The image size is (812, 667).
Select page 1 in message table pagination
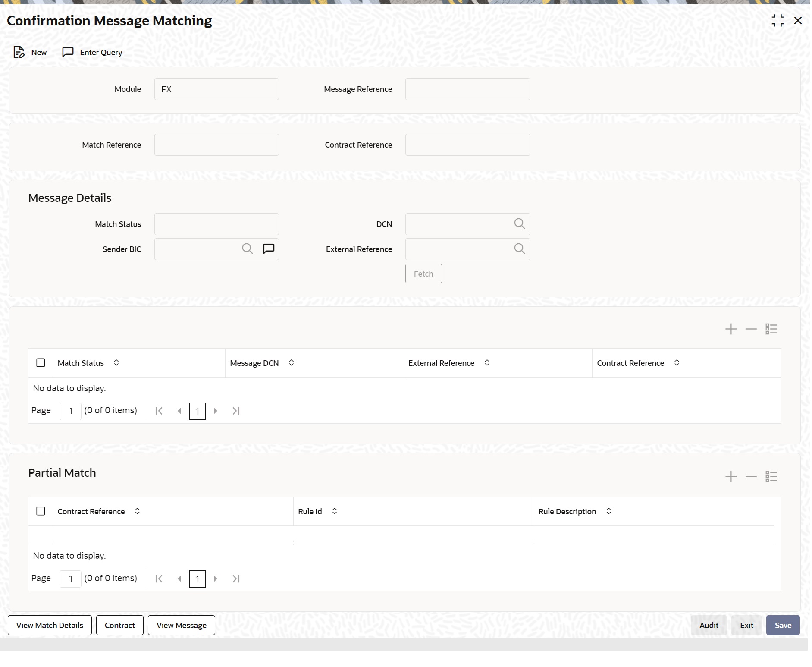198,411
